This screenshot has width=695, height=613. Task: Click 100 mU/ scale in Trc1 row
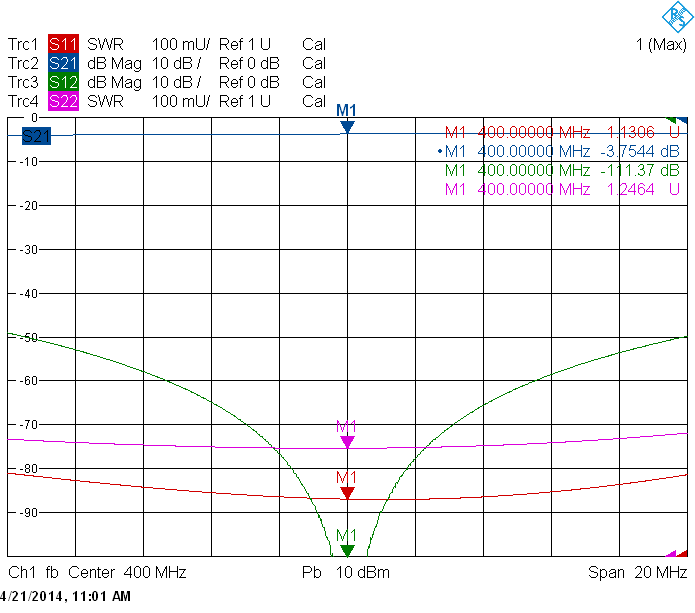[x=181, y=44]
